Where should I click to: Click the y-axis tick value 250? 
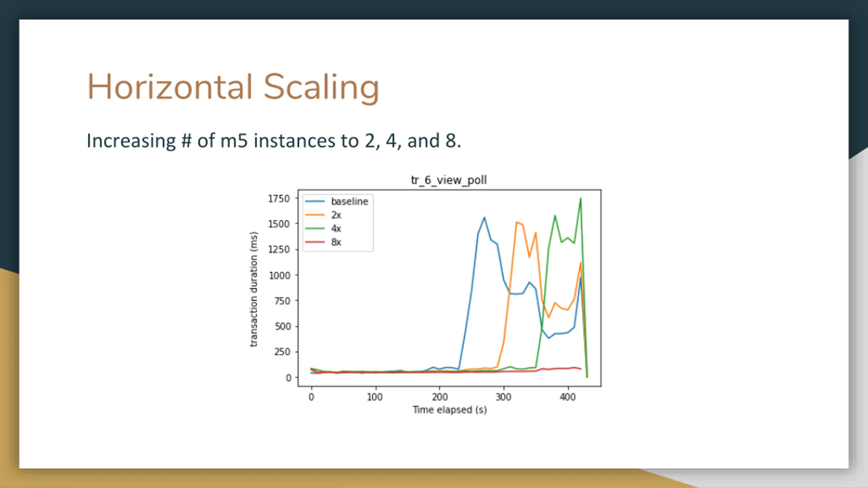tap(282, 352)
